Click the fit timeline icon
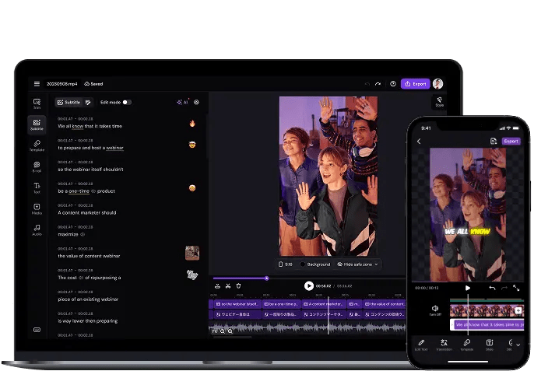The height and width of the screenshot is (392, 534). 215,331
